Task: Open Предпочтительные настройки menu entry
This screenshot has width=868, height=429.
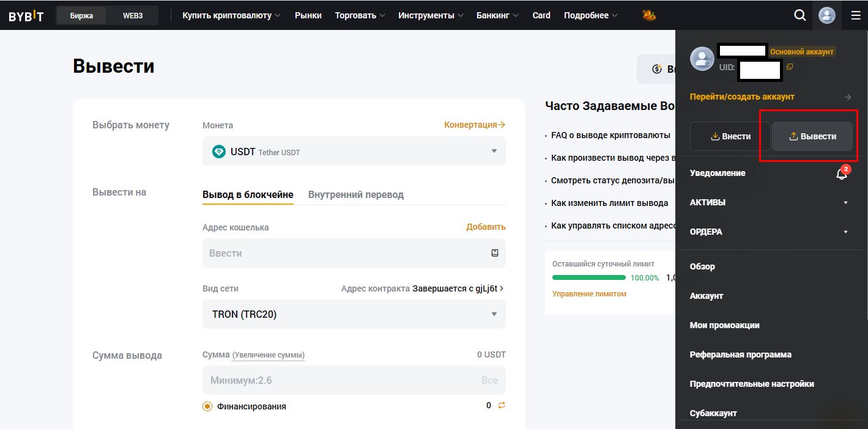Action: 752,384
